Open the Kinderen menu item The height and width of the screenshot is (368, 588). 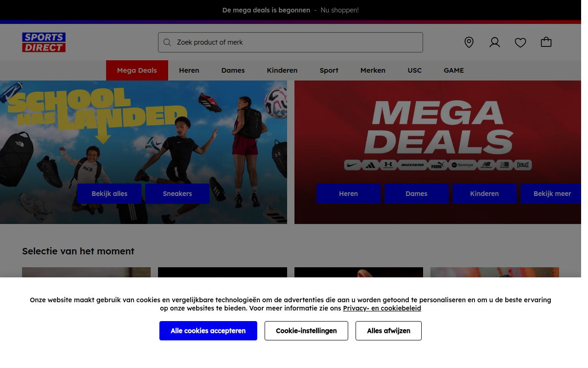(x=282, y=70)
